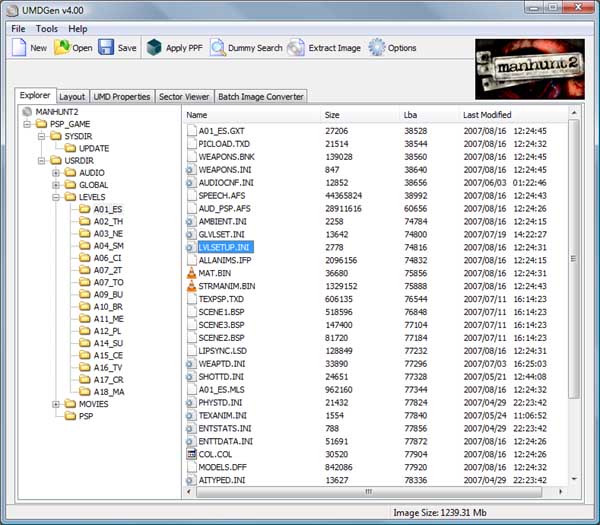600x525 pixels.
Task: Click the settings file icon beside AITYPED.INI
Action: click(191, 480)
